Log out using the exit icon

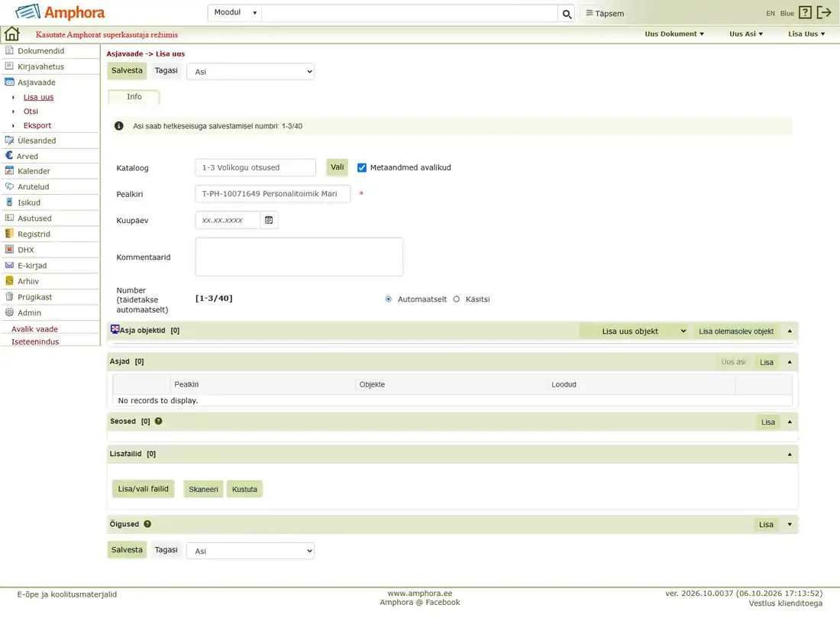point(824,12)
